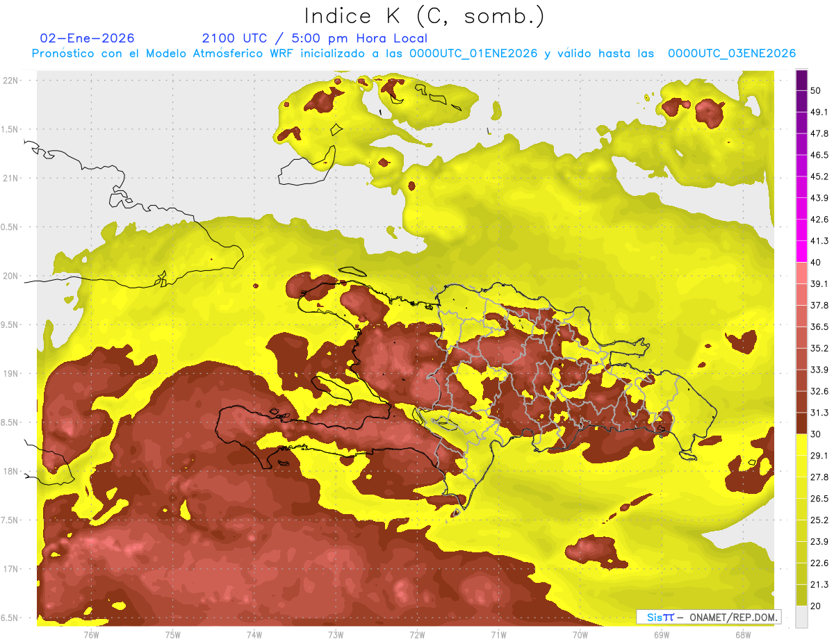Click the colorbar value '47.8'

click(819, 133)
